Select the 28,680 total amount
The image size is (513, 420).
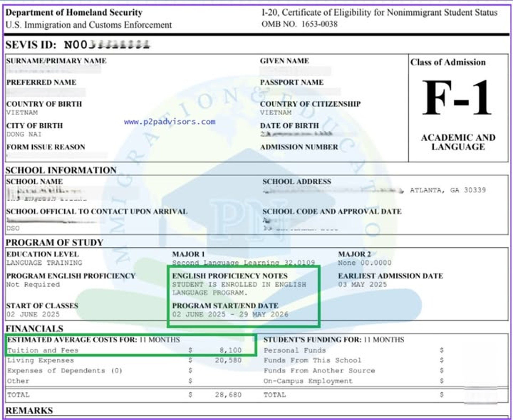point(228,395)
